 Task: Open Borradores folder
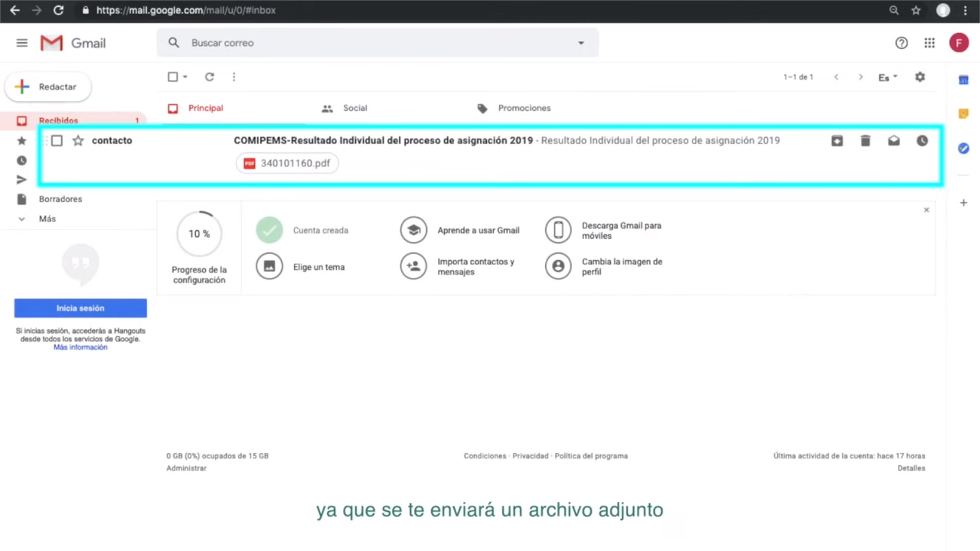[60, 199]
